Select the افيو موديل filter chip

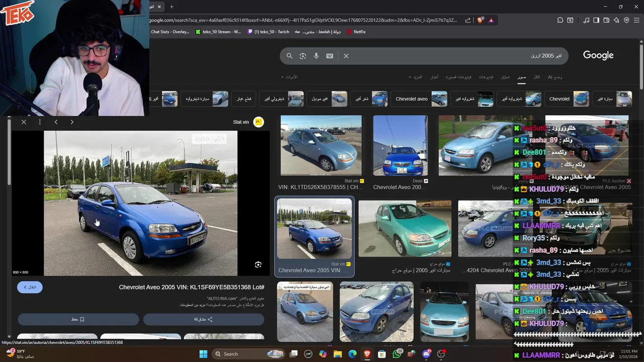click(327, 99)
